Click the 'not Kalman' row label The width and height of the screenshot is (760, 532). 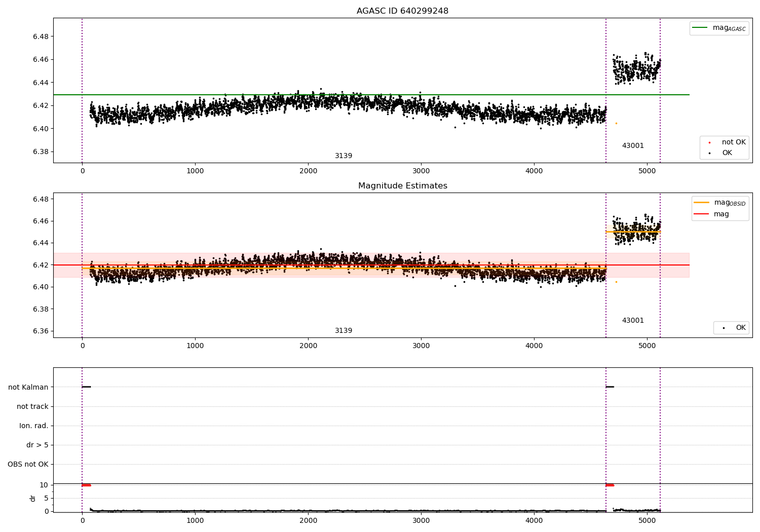click(28, 387)
